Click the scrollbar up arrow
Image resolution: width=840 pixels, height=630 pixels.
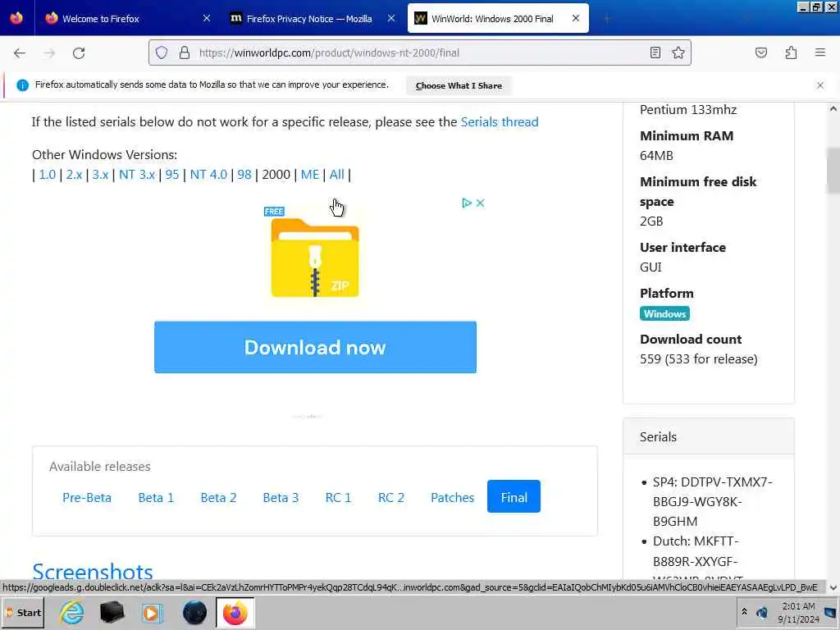point(833,109)
